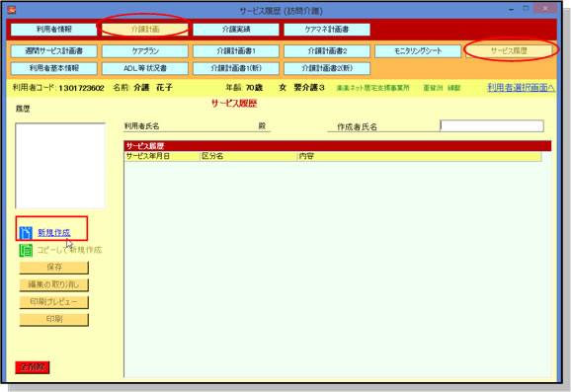This screenshot has width=571, height=392.
Task: Click 編集の取り消し button
Action: (x=54, y=284)
